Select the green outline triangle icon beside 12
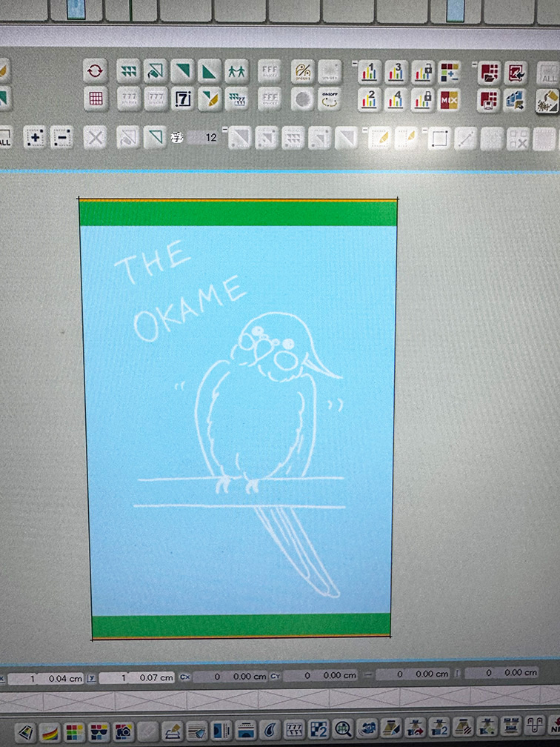560x747 pixels. coord(156,138)
